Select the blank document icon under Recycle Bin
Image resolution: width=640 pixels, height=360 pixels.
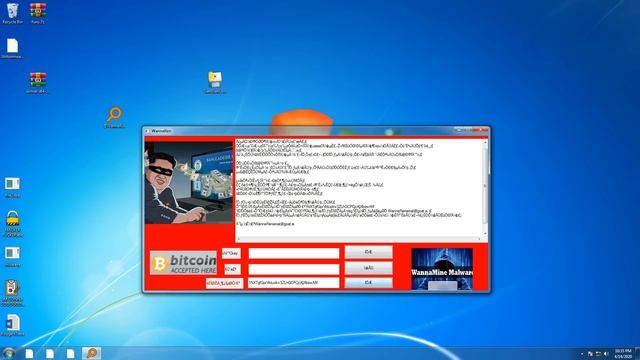(12, 48)
